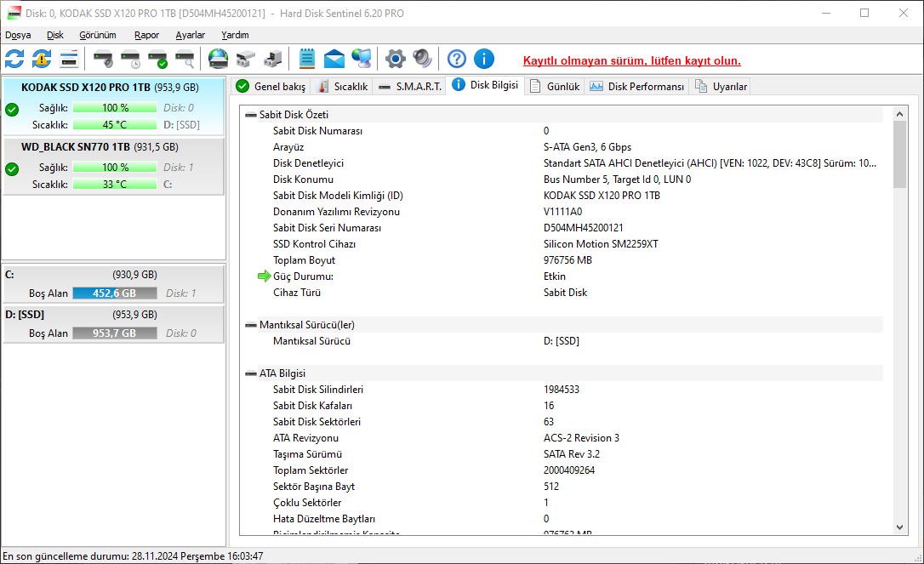Screen dimensions: 924x564
Task: Click the disk icon with clock overlay
Action: (x=130, y=59)
